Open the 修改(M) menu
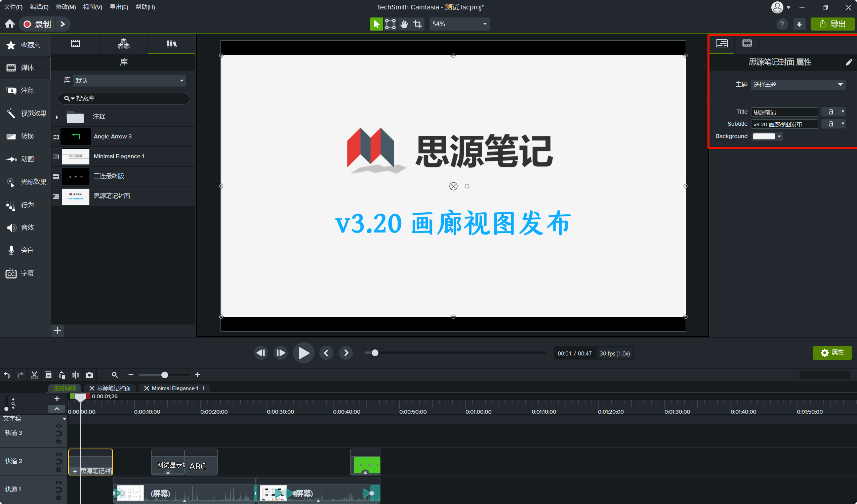857x504 pixels. tap(66, 7)
